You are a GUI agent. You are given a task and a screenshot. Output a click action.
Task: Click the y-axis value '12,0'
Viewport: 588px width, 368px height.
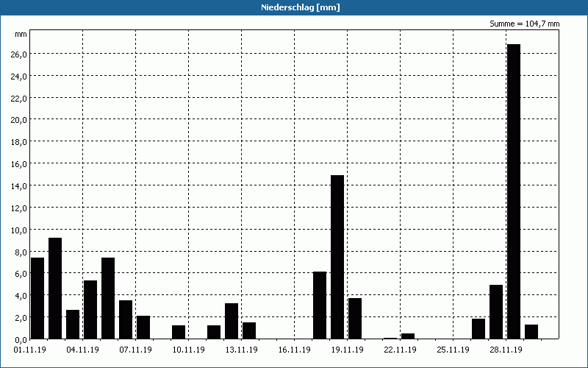[x=19, y=208]
